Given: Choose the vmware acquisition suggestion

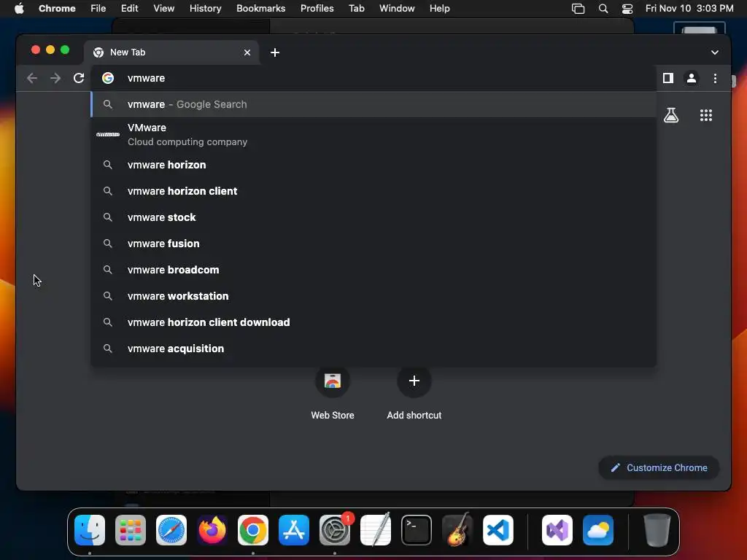Looking at the screenshot, I should [x=374, y=349].
